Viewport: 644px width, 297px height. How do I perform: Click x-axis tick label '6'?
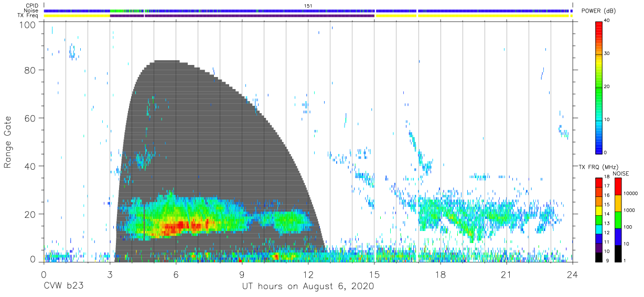click(x=176, y=274)
